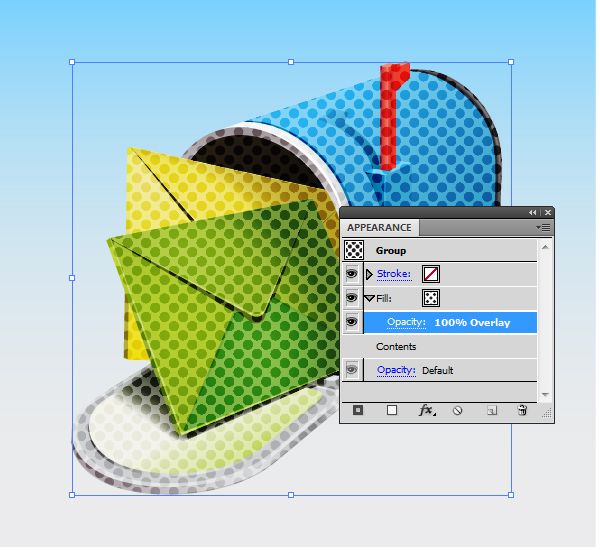Click Add New Fill icon in panel footer
The image size is (600, 550).
[x=392, y=410]
